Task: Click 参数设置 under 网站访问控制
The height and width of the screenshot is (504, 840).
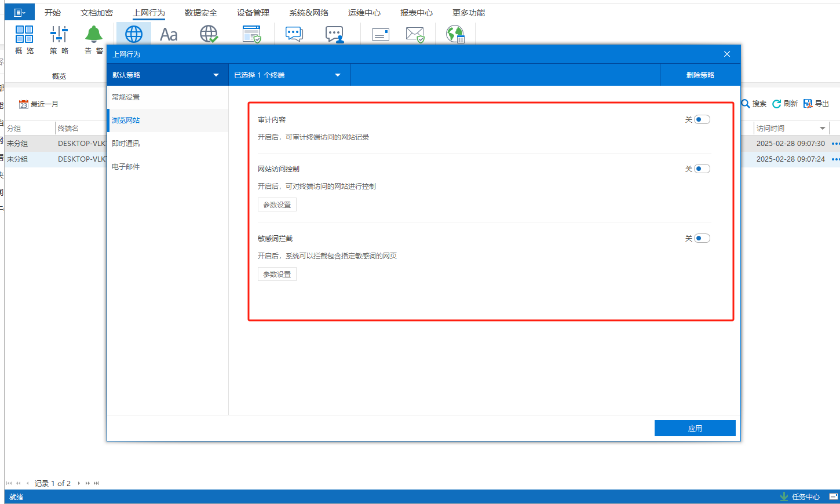Action: click(277, 204)
